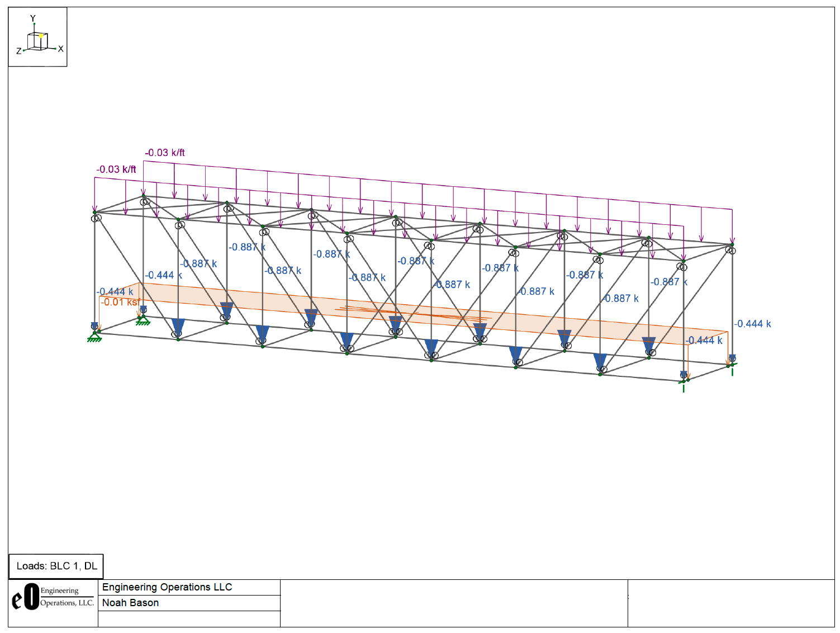Click the green roller support at rear-right corner

tap(732, 367)
